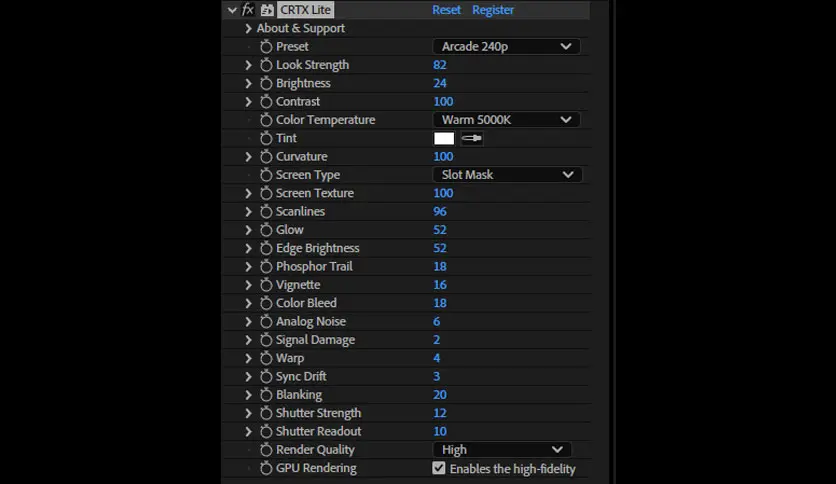Expand the Glow property
This screenshot has width=836, height=484.
248,230
